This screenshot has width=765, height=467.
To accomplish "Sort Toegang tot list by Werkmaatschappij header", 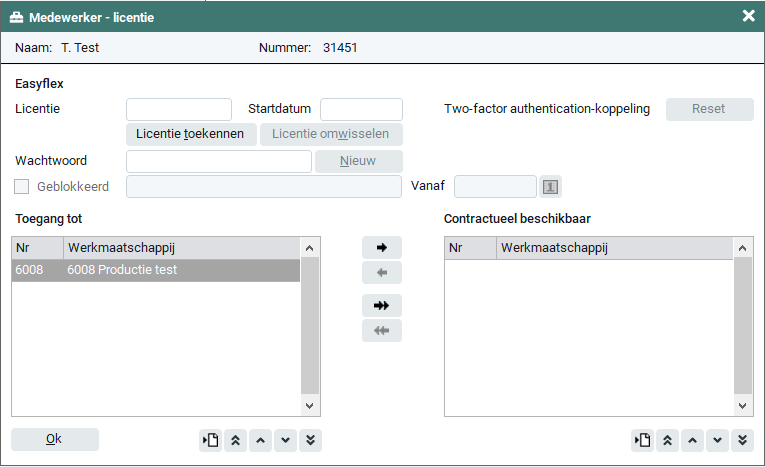I will (180, 248).
